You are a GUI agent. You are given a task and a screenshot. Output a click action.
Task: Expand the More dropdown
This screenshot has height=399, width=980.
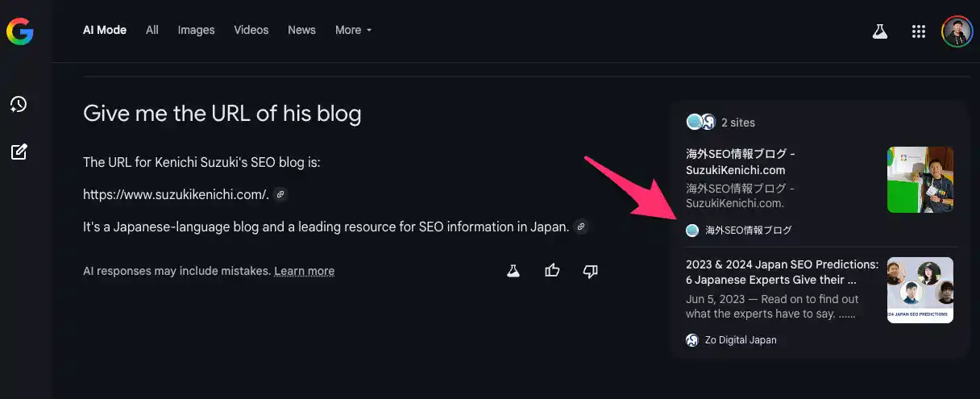click(354, 30)
